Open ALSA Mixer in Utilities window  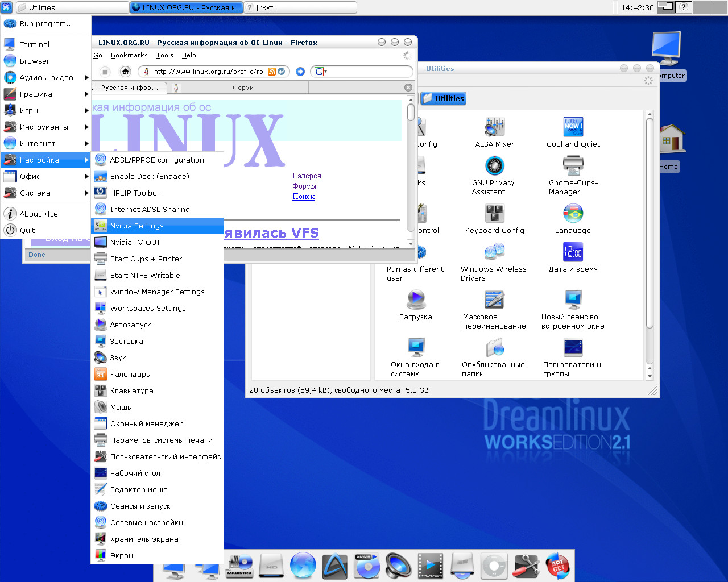click(x=495, y=132)
